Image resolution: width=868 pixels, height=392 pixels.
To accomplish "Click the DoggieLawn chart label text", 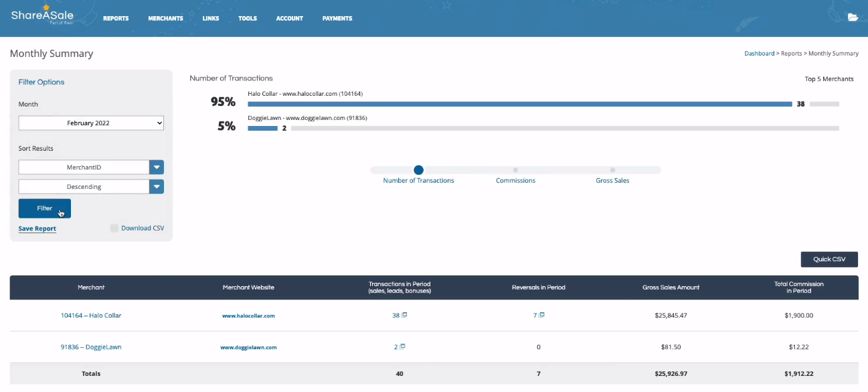I will coord(307,118).
